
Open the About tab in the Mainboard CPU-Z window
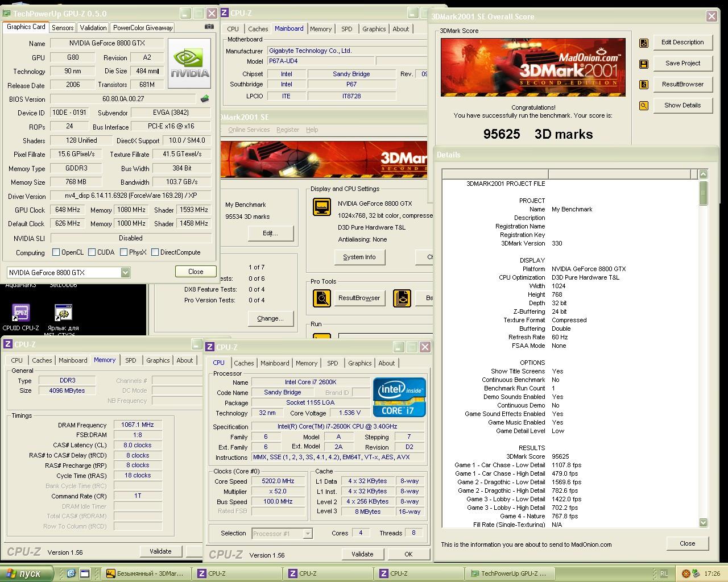401,29
